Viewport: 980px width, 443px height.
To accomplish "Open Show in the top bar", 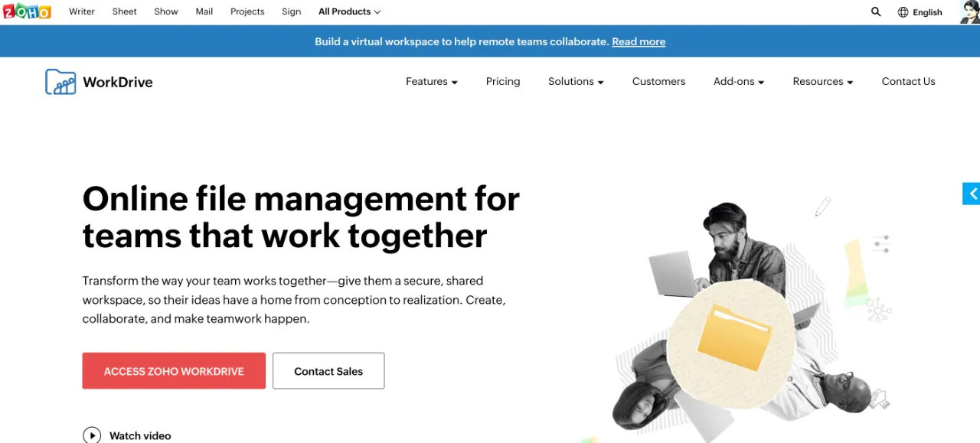I will pyautogui.click(x=166, y=11).
